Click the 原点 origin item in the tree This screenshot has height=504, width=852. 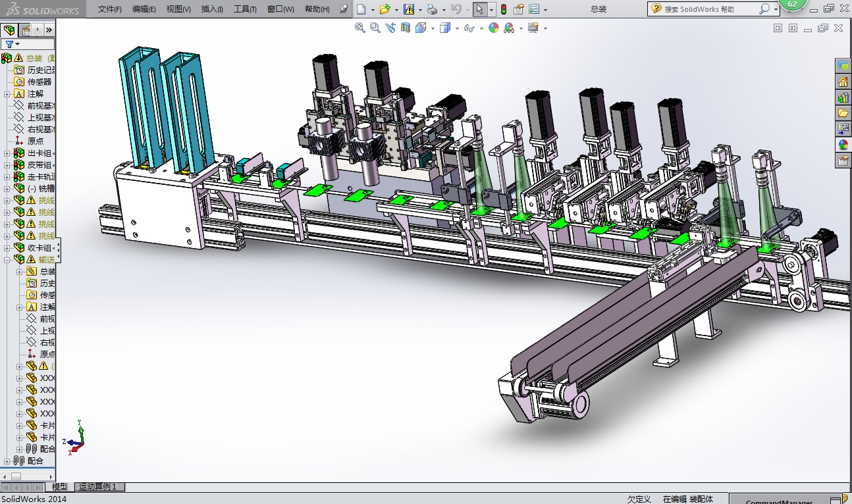coord(35,141)
